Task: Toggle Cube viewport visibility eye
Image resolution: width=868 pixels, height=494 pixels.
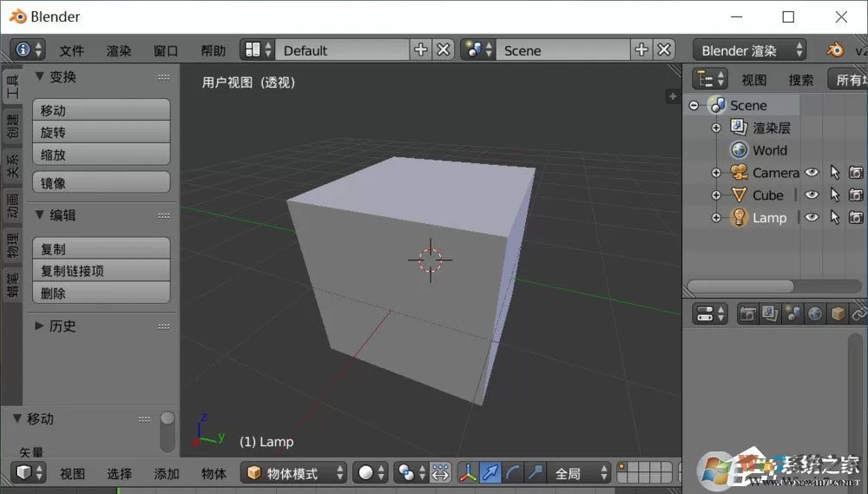Action: (x=812, y=195)
